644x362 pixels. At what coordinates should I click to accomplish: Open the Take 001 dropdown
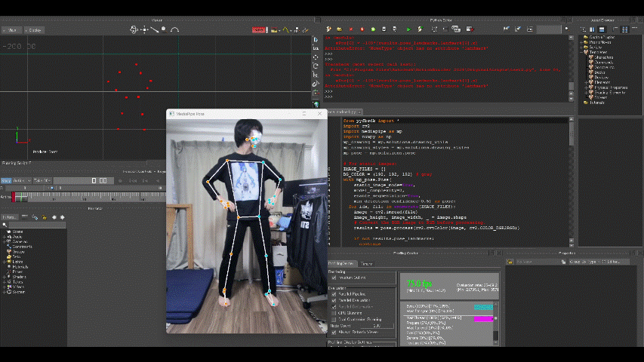[42, 180]
